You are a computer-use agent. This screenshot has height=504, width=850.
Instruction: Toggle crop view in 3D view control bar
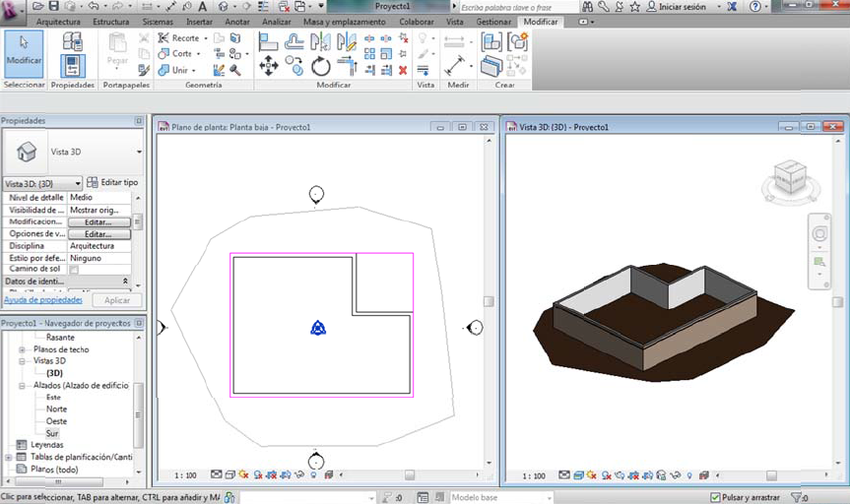(x=633, y=475)
